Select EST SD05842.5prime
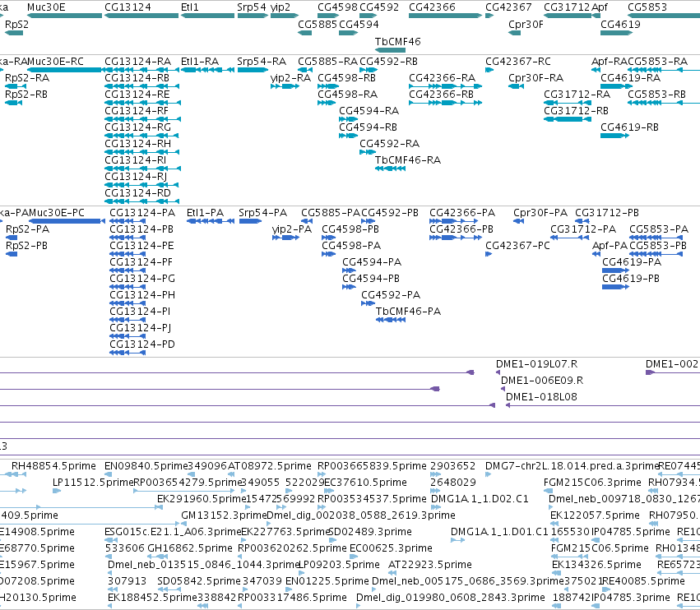700x610 pixels. coord(199,580)
